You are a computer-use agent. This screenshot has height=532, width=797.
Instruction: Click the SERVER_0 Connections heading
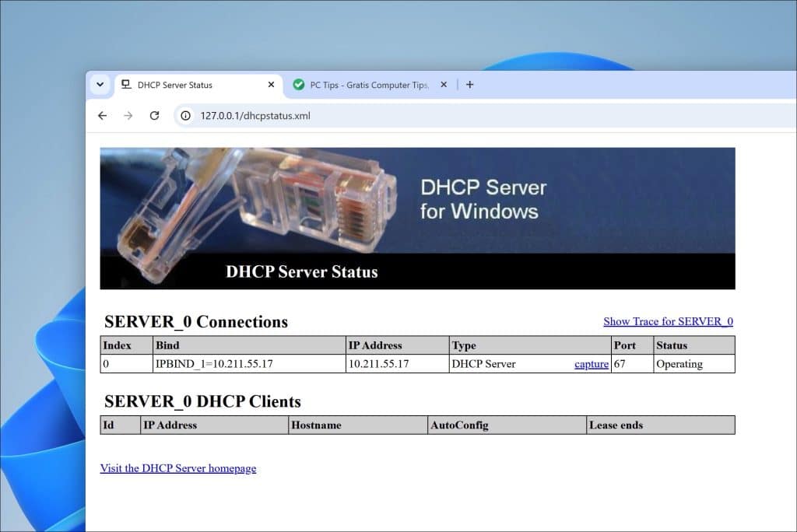[196, 322]
